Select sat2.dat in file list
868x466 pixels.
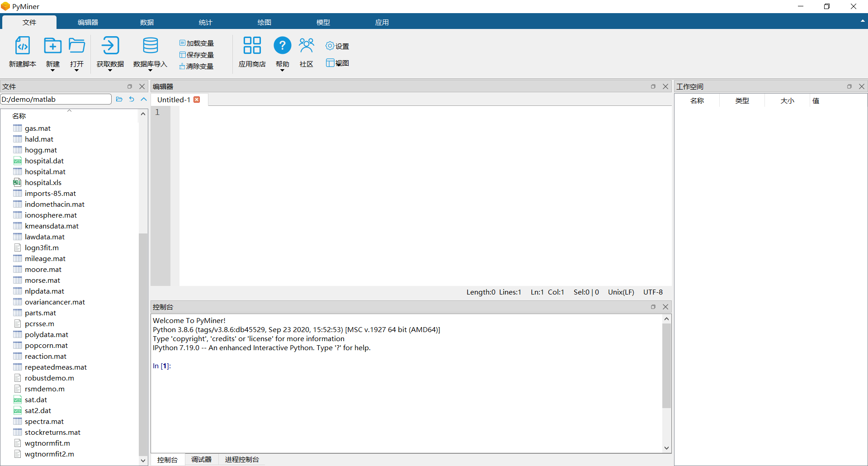pos(38,411)
